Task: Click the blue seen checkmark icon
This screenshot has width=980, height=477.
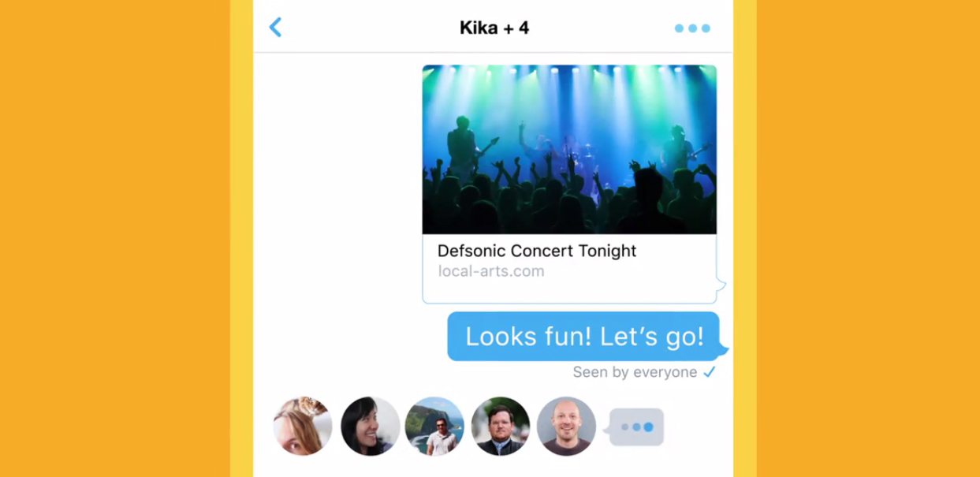Action: (x=710, y=372)
